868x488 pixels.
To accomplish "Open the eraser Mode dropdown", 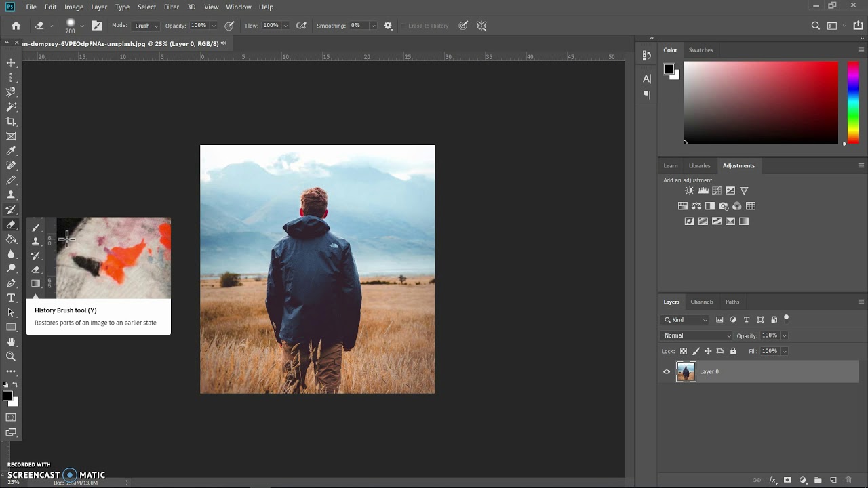I will pyautogui.click(x=146, y=26).
